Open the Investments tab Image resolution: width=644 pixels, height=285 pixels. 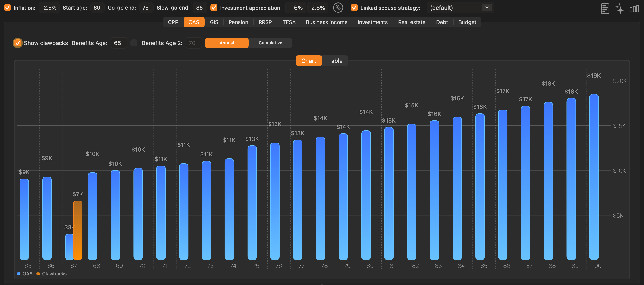(x=373, y=22)
